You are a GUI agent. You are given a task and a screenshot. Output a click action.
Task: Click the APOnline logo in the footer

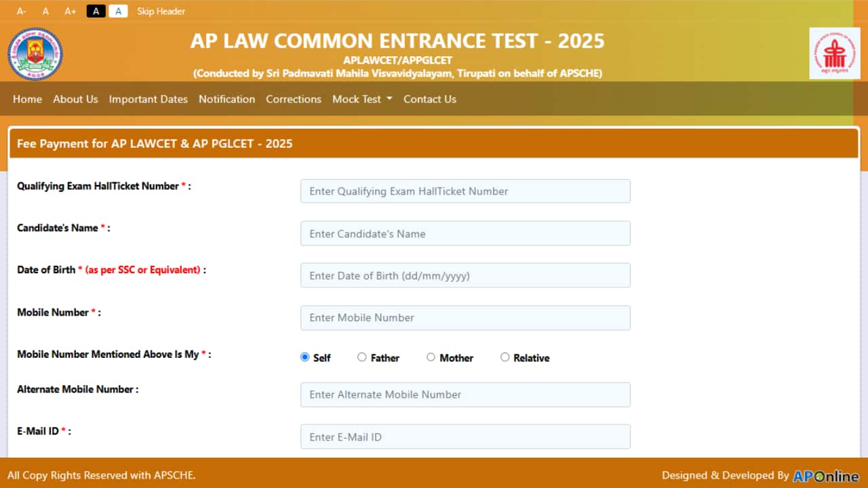click(825, 476)
